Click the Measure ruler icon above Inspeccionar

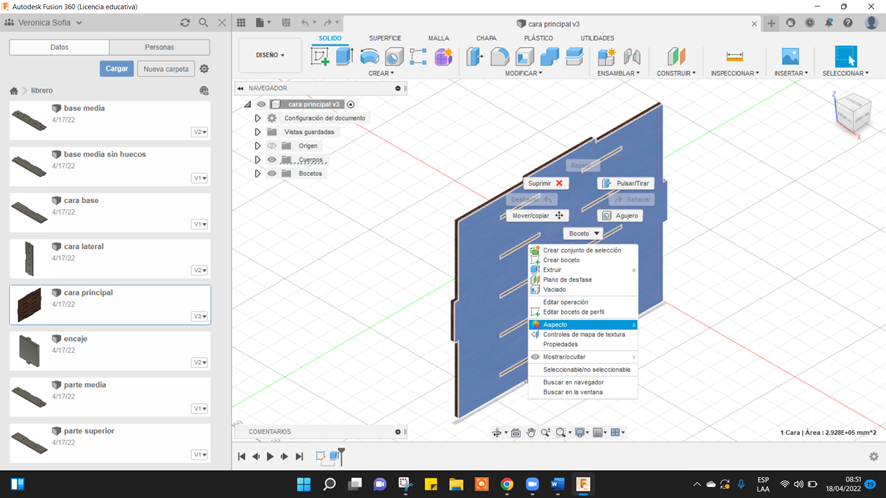[x=734, y=57]
